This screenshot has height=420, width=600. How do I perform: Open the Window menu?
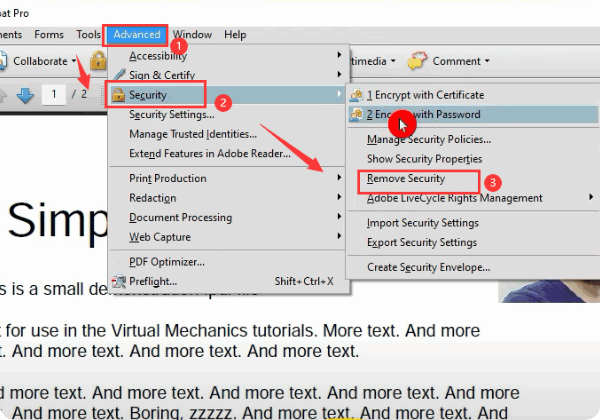tap(190, 34)
